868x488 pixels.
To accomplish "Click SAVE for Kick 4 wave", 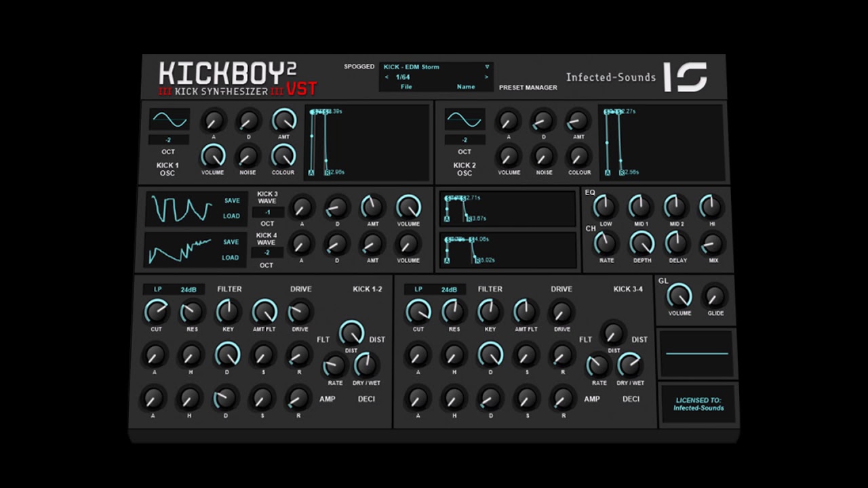I will coord(231,242).
